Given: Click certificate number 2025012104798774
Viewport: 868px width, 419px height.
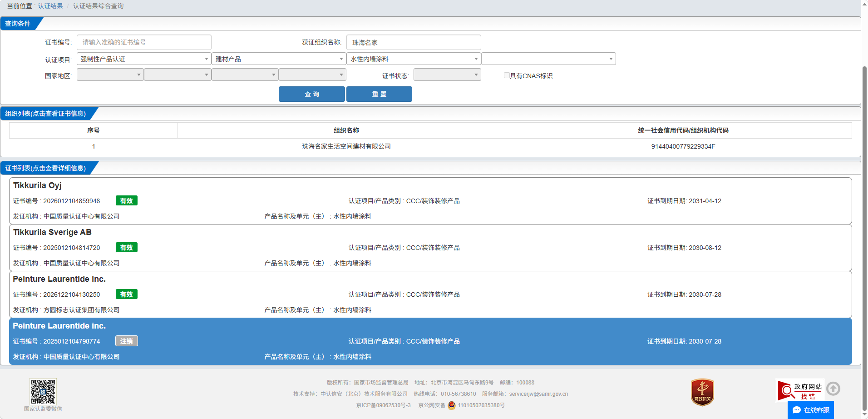Looking at the screenshot, I should (x=71, y=341).
